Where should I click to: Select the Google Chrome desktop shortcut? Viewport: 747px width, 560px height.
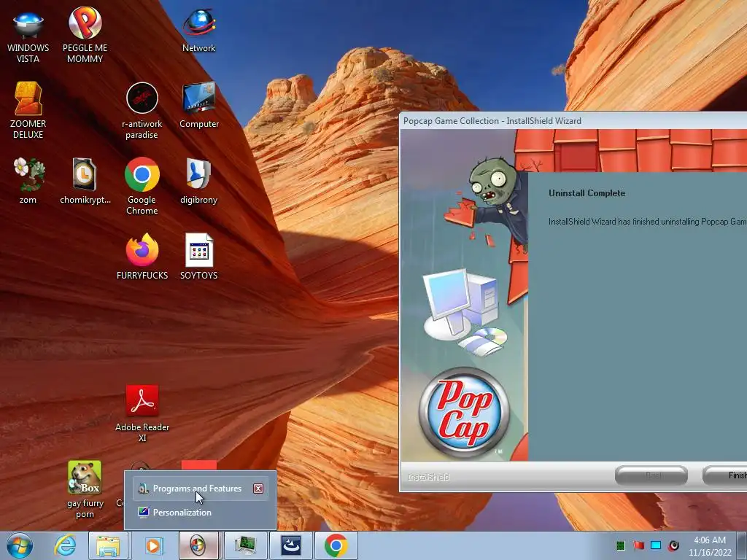[x=142, y=186]
